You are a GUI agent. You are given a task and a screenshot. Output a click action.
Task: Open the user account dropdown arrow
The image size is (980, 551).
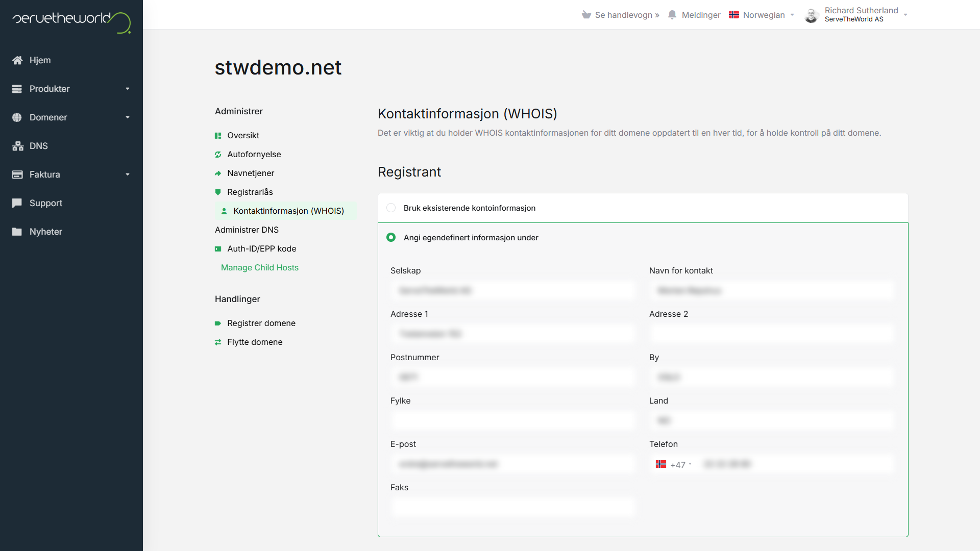905,15
